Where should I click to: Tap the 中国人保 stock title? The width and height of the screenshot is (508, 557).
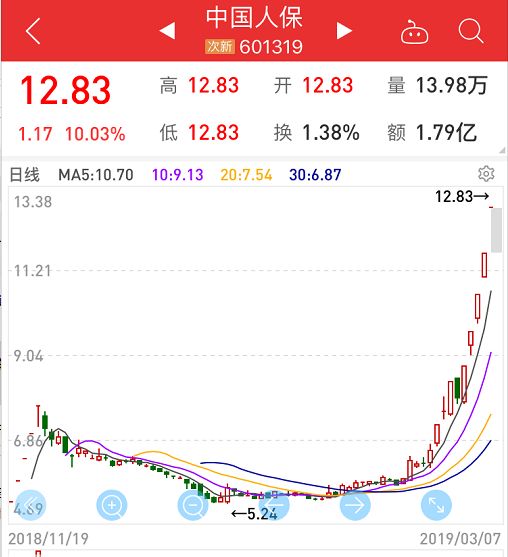tap(254, 17)
